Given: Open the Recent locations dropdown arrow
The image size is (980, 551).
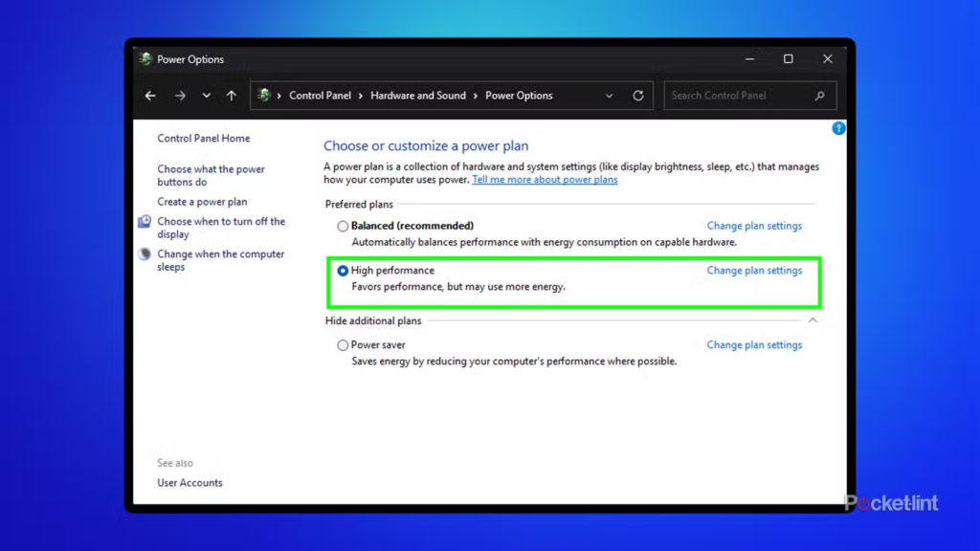Looking at the screenshot, I should click(207, 96).
